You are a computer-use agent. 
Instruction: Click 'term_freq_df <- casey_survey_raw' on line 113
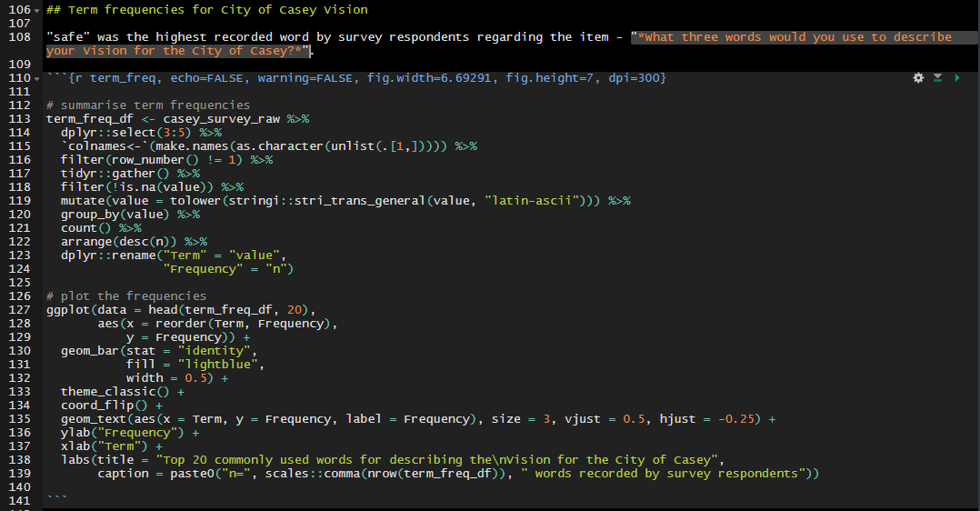[163, 119]
